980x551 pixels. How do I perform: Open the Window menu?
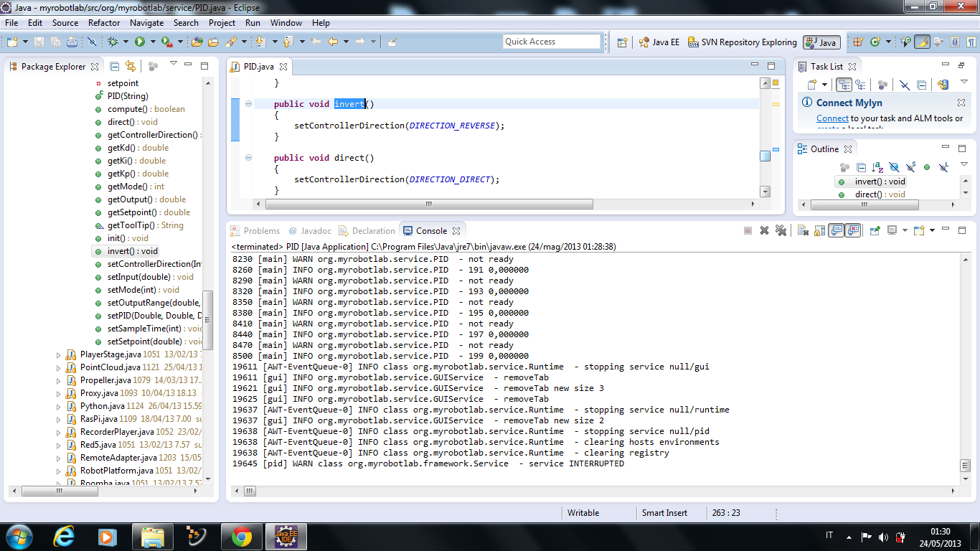(x=286, y=23)
